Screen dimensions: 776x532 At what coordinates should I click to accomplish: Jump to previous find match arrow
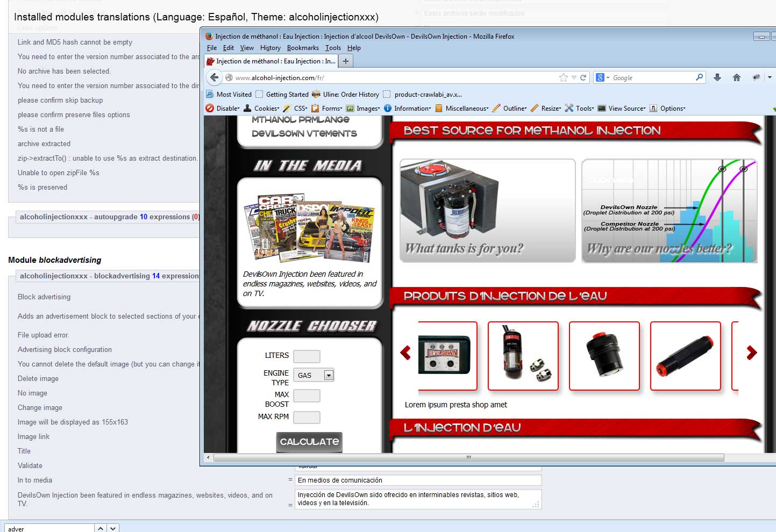pyautogui.click(x=101, y=528)
